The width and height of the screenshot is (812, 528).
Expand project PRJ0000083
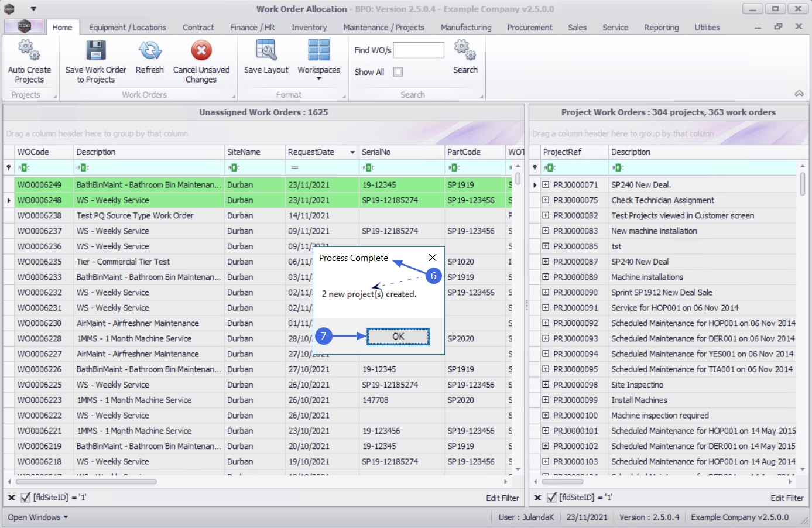click(x=546, y=231)
